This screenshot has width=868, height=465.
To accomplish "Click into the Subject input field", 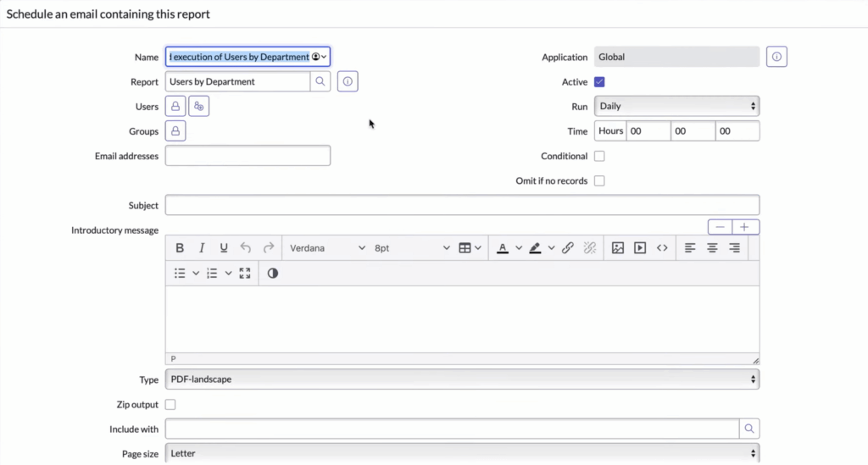I will [x=462, y=205].
